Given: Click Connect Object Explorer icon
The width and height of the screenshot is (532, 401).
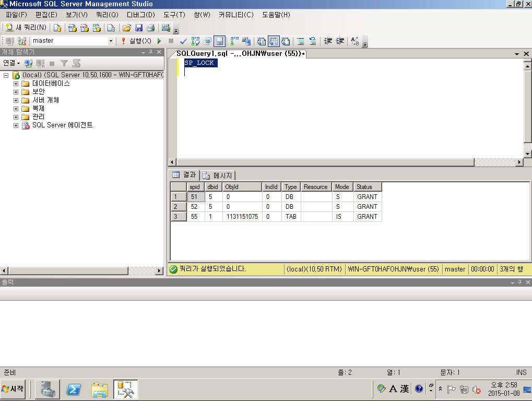Looking at the screenshot, I should [x=28, y=63].
